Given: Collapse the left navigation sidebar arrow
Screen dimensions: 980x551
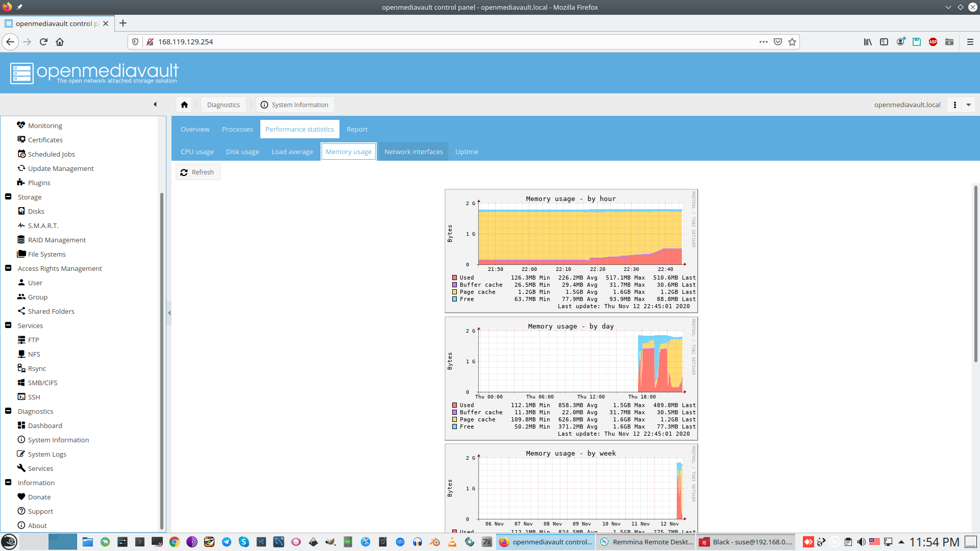Looking at the screenshot, I should tap(155, 105).
